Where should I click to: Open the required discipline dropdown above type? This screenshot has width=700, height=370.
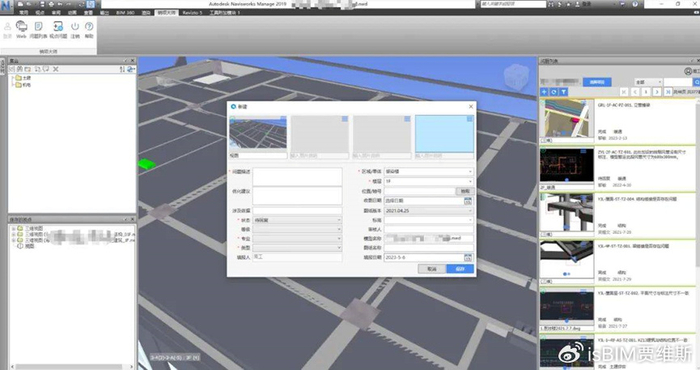tap(297, 238)
